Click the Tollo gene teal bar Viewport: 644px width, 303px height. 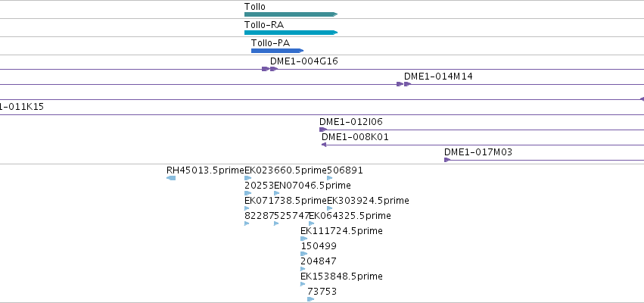(291, 14)
